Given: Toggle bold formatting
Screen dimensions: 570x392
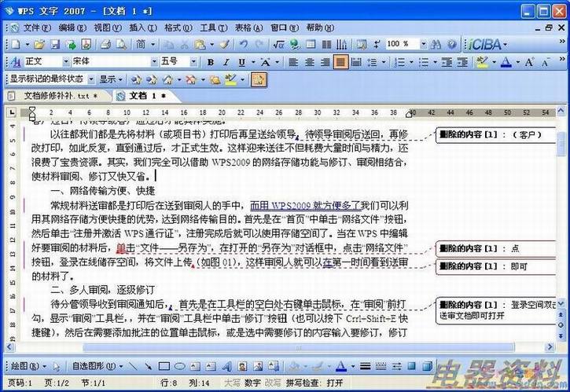Looking at the screenshot, I should pyautogui.click(x=210, y=63).
